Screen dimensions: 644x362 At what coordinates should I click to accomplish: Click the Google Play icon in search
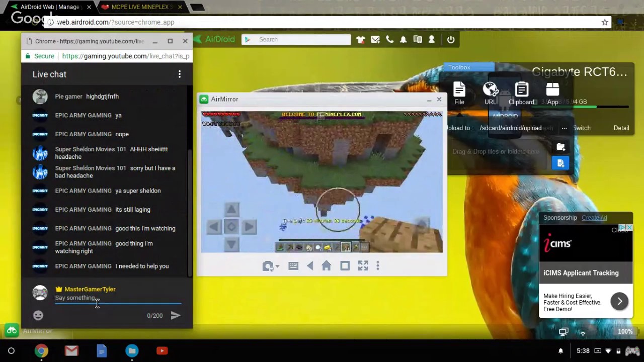247,39
